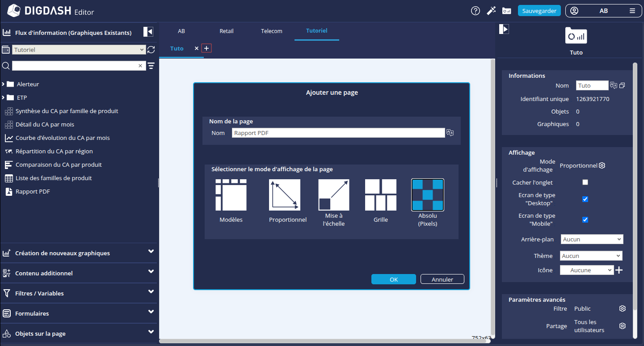Toggle the Cacher l'onglet checkbox
Viewport: 644px width, 346px height.
[x=585, y=182]
